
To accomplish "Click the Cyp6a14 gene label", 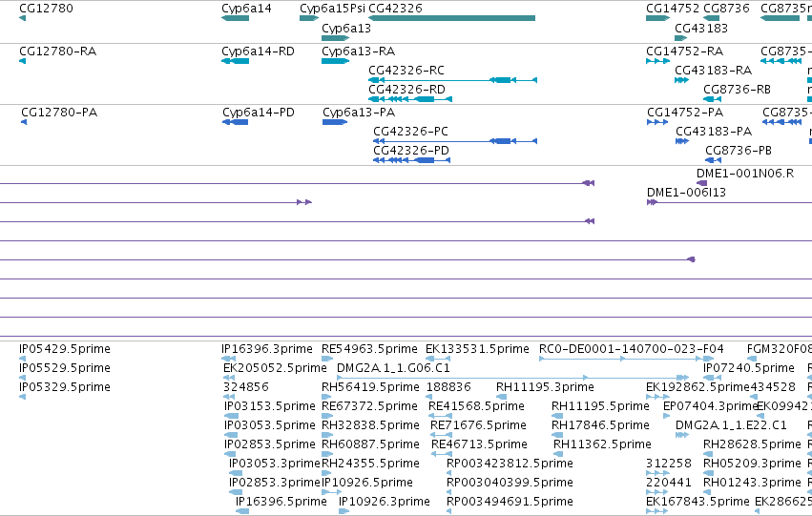I will point(246,9).
